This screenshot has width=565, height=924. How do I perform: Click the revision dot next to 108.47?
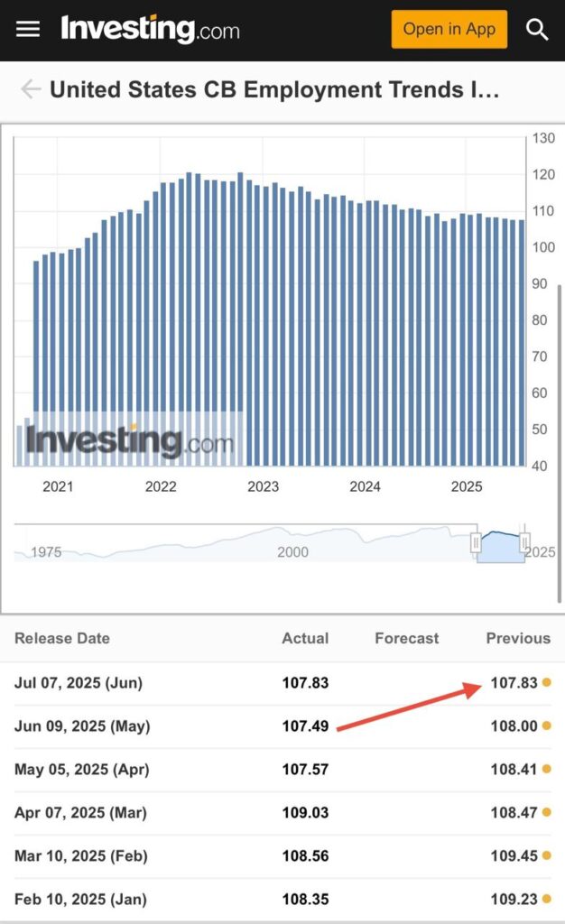547,812
